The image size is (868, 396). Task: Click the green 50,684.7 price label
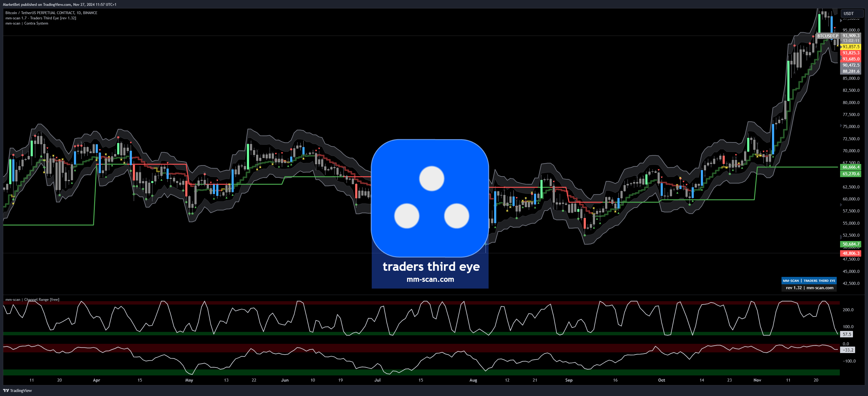851,244
